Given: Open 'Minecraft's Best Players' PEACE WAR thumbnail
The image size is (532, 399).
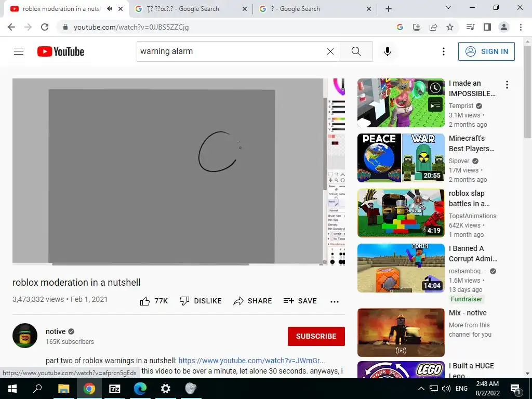Looking at the screenshot, I should point(401,158).
